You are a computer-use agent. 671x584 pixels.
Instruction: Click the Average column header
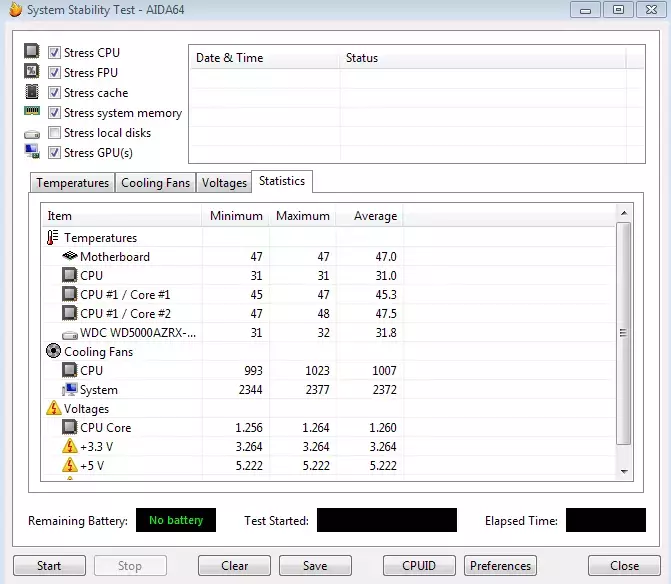coord(370,216)
